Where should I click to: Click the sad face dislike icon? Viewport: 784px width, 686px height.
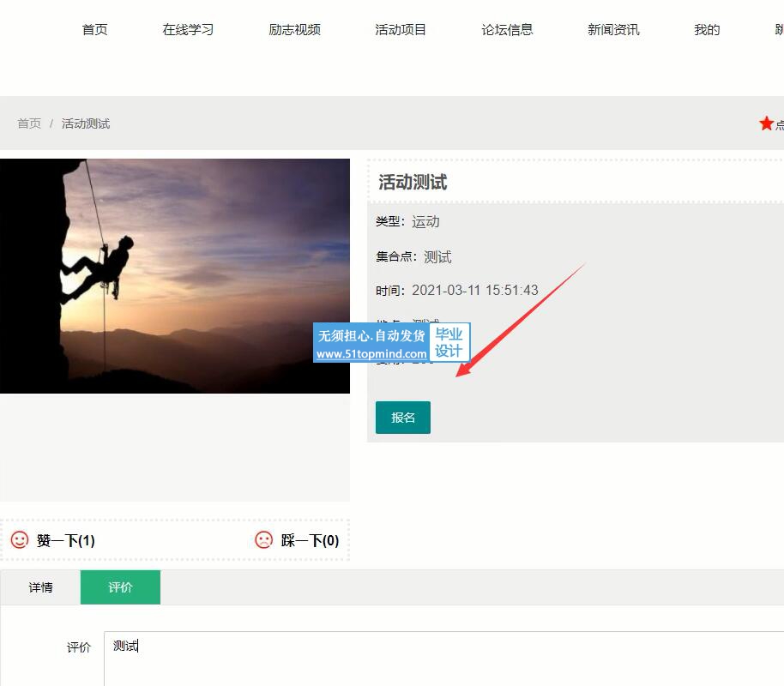pyautogui.click(x=264, y=540)
